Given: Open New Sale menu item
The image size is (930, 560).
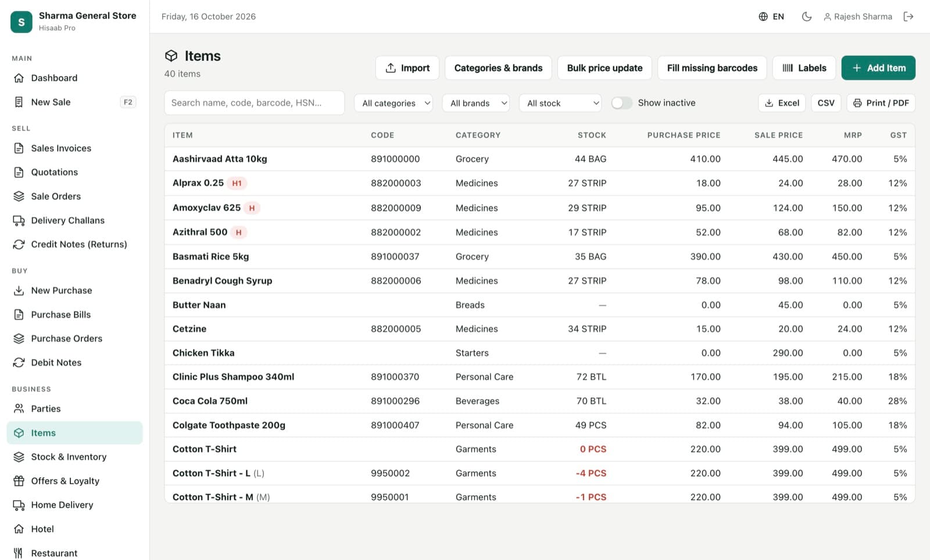Looking at the screenshot, I should point(74,102).
